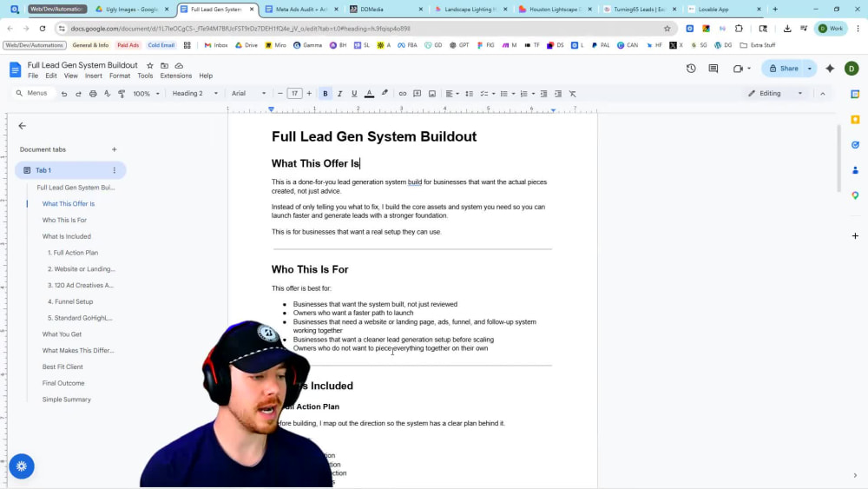Clear formatting with the toolbar icon
This screenshot has height=489, width=868.
pos(573,94)
